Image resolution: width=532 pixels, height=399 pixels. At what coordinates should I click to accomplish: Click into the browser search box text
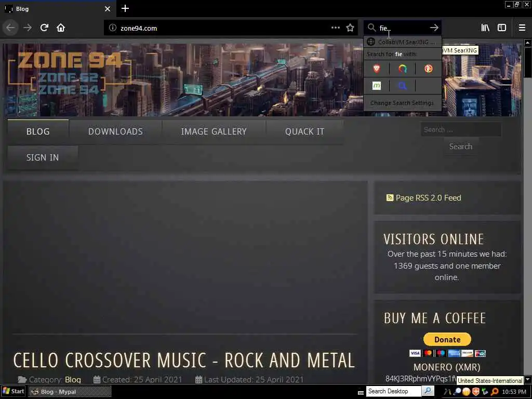tap(404, 28)
